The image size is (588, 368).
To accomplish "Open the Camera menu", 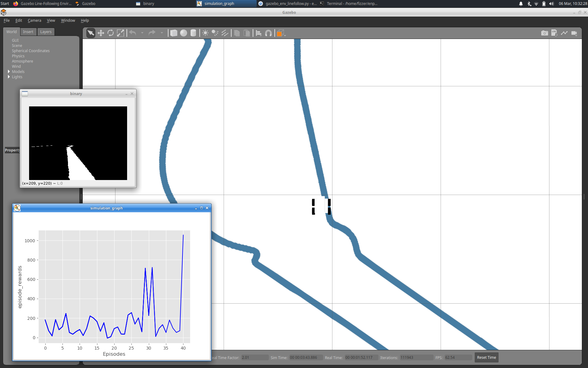I will point(34,21).
